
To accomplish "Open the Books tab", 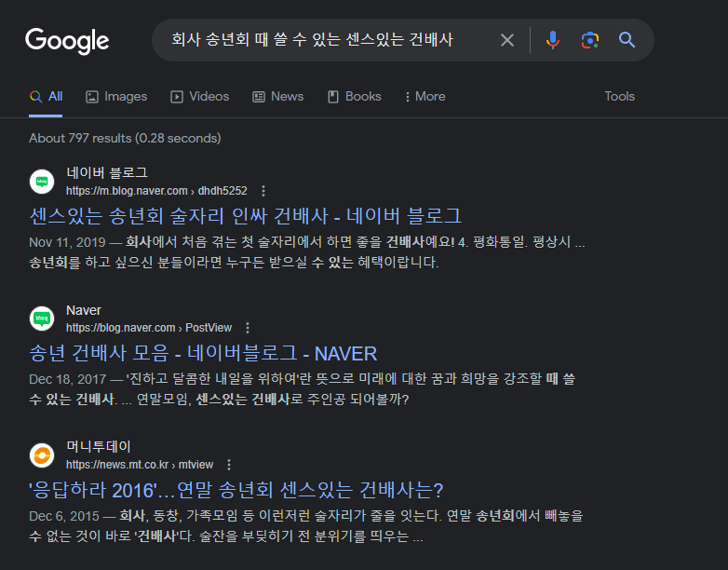I will (355, 97).
